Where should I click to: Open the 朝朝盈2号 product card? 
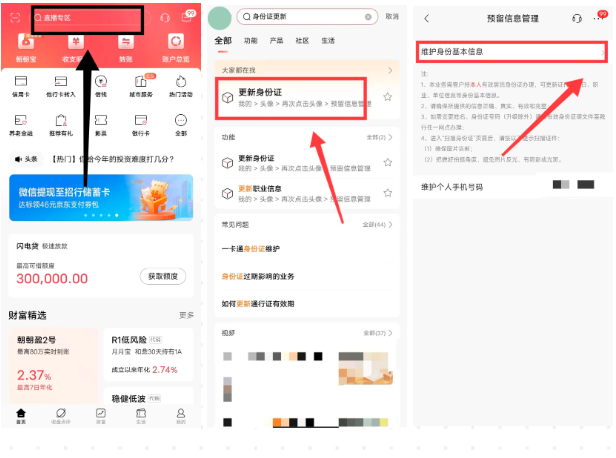pyautogui.click(x=53, y=366)
